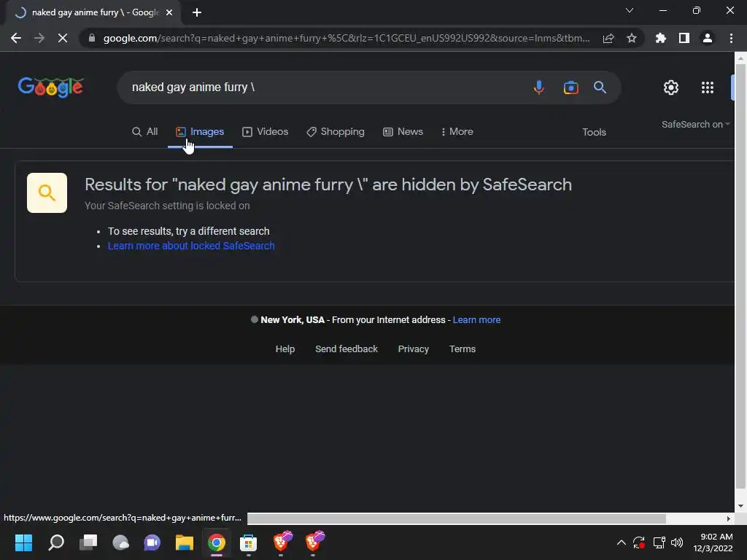
Task: Click the Google holiday logo
Action: point(50,87)
